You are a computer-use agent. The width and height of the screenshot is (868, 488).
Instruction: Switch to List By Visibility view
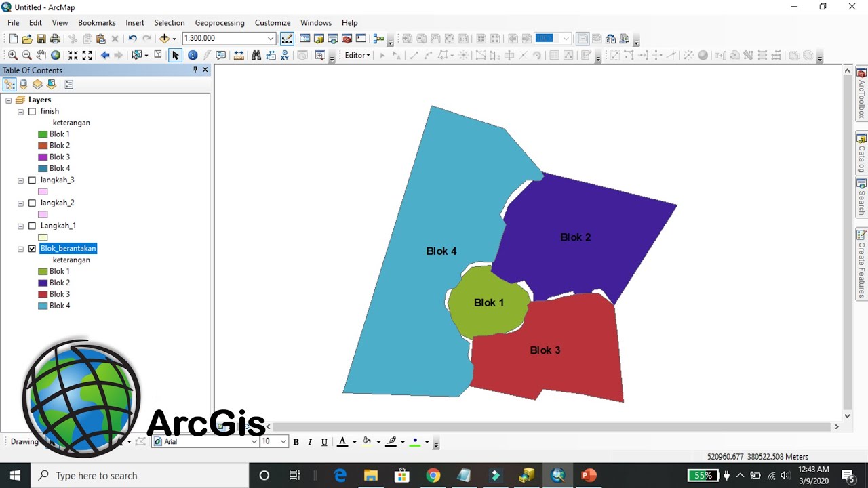click(37, 85)
